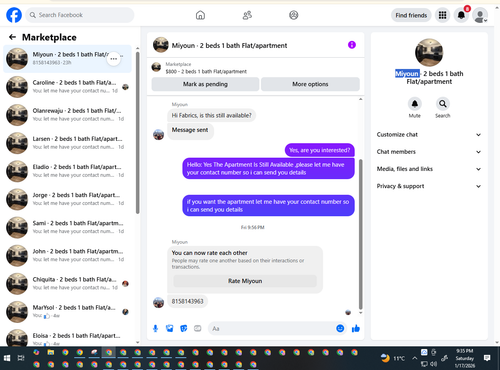
Task: Click the Rate Miyoun button
Action: coord(245,281)
